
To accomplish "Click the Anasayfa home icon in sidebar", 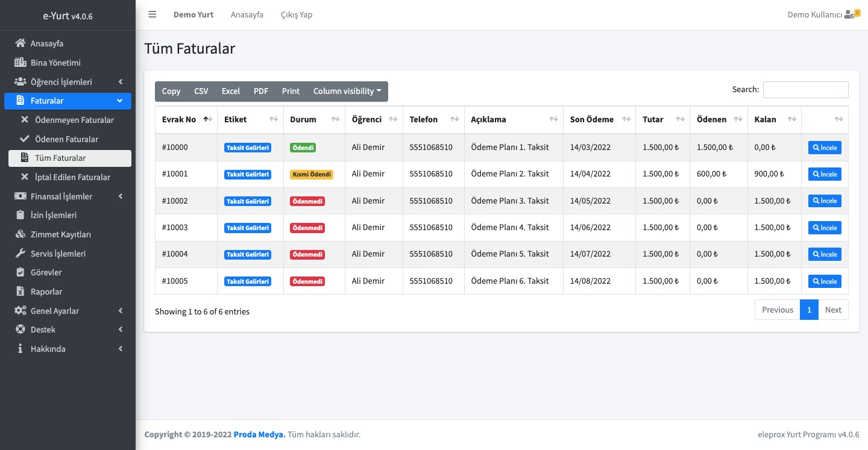I will (20, 43).
